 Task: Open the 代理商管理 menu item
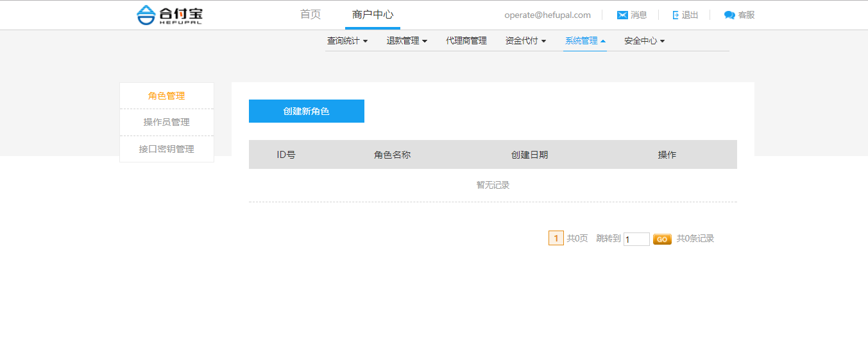466,40
